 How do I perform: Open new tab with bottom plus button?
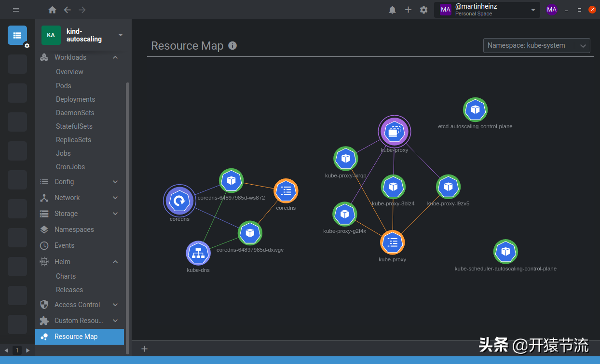[144, 349]
